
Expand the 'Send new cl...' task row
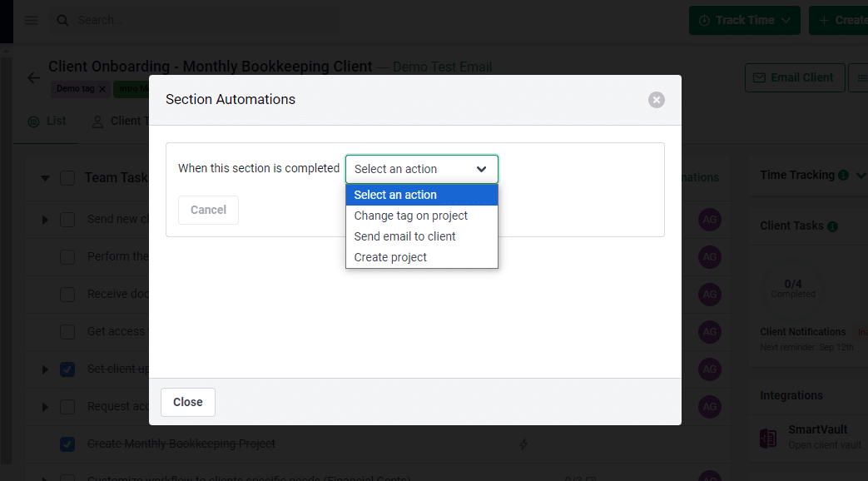tap(45, 221)
